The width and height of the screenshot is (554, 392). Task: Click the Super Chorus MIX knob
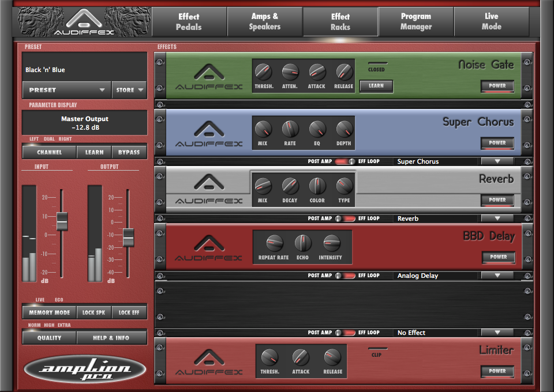(x=263, y=129)
